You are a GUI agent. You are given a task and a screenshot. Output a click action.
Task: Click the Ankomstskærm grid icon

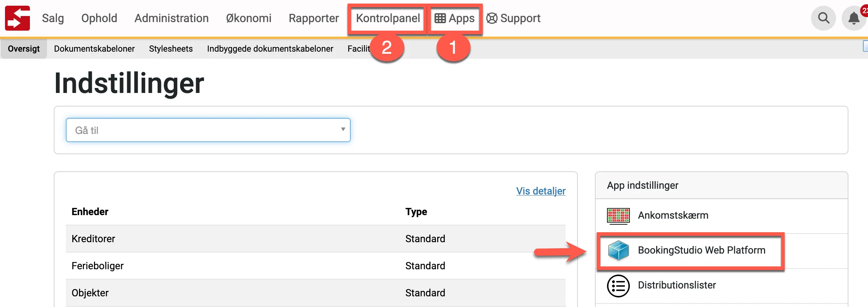pyautogui.click(x=618, y=216)
